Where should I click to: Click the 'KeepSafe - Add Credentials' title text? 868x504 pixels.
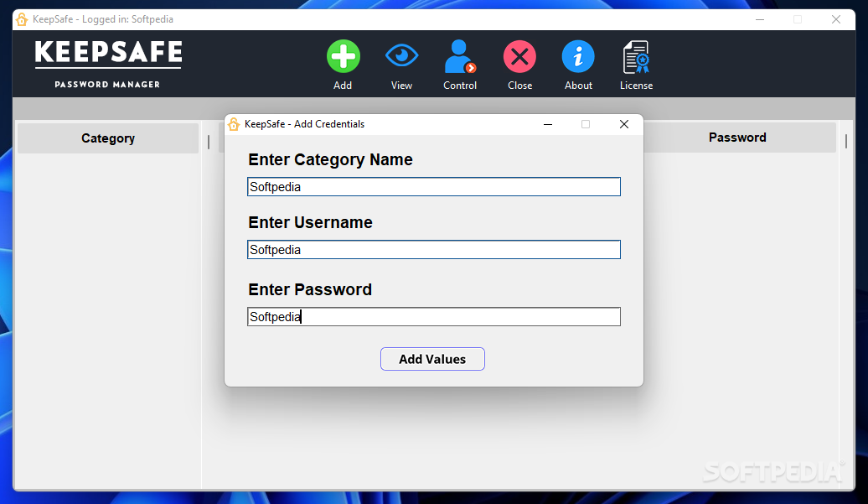coord(304,124)
